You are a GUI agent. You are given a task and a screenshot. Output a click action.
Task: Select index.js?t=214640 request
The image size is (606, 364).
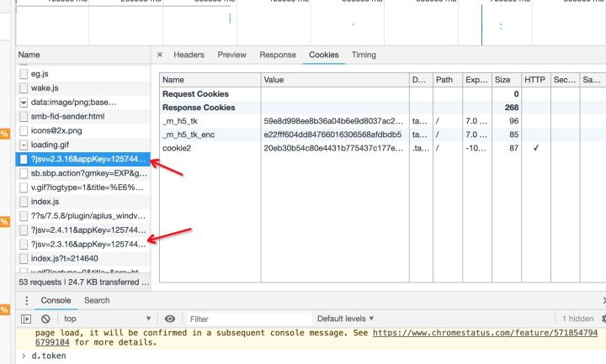[x=83, y=258]
